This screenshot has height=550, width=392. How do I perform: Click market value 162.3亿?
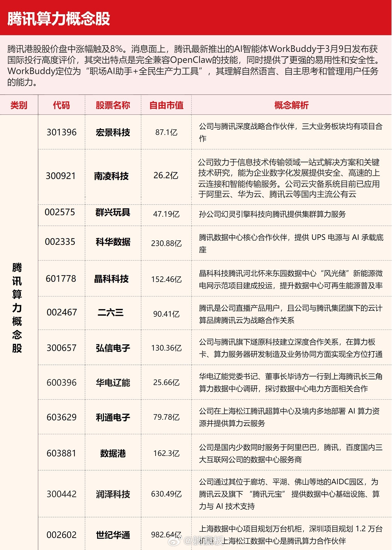pos(166,453)
